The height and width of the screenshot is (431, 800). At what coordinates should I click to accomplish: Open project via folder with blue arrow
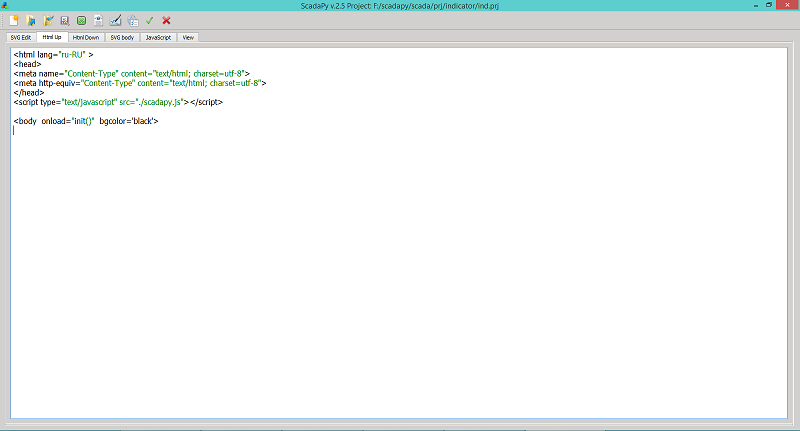31,20
